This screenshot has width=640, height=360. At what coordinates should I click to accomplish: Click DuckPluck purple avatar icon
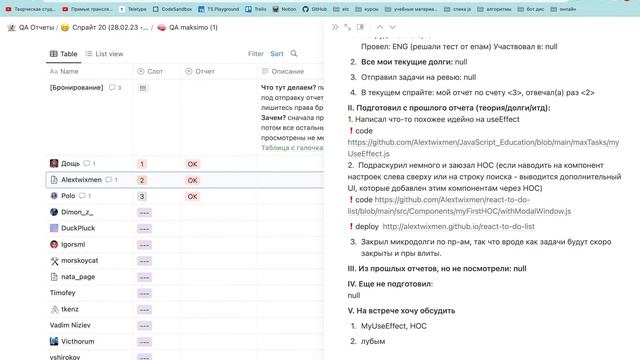pos(54,228)
